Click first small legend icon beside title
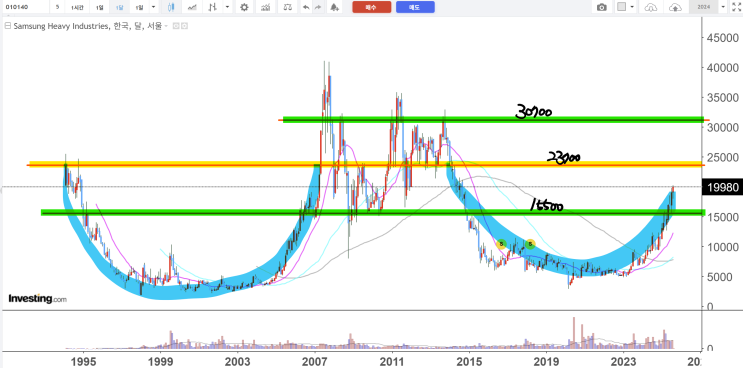Viewport: 743px width, 368px height. coord(176,26)
